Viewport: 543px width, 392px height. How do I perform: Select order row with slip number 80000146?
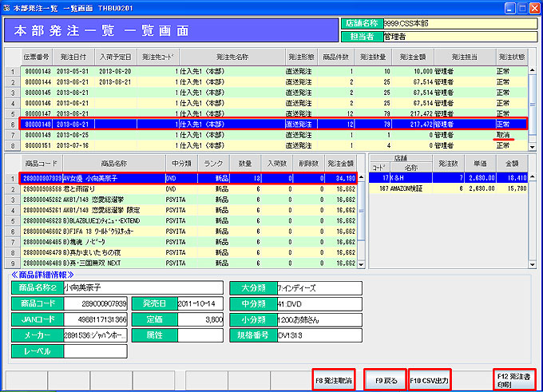point(274,103)
